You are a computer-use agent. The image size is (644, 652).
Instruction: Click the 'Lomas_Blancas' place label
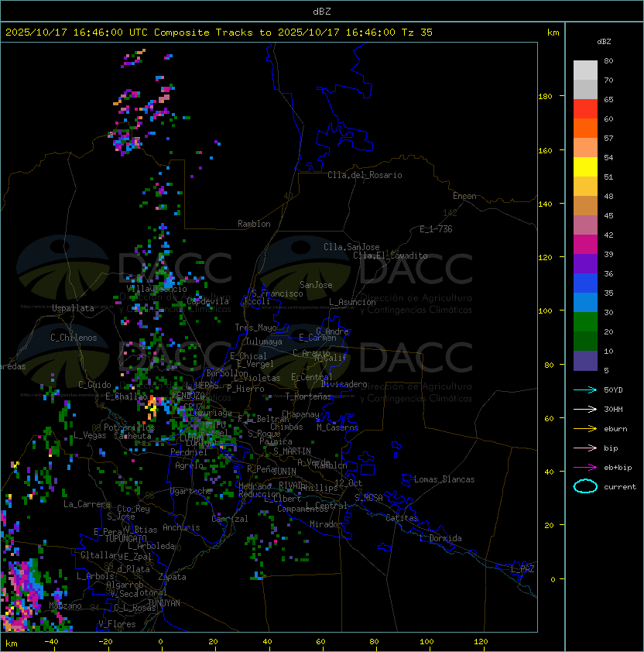point(444,479)
